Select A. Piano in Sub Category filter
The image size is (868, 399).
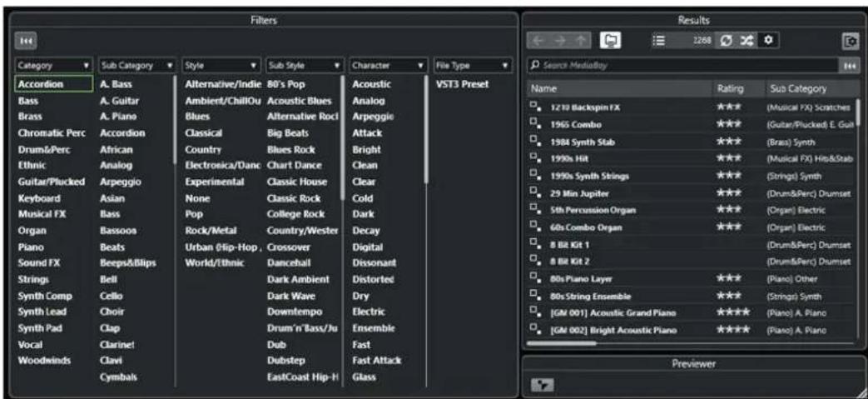tap(118, 117)
